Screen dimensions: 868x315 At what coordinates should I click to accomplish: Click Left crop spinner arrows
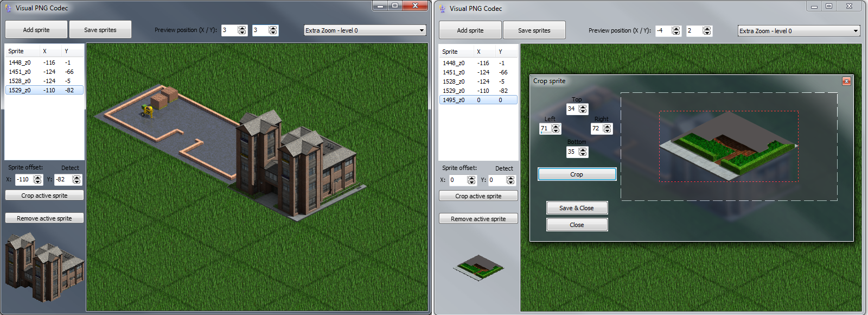[x=556, y=129]
